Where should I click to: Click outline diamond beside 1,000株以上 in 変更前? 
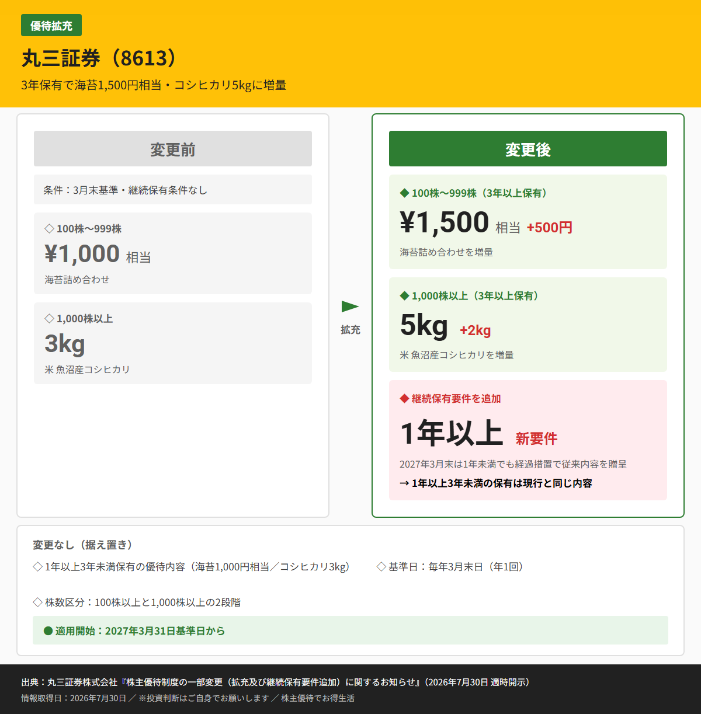49,318
